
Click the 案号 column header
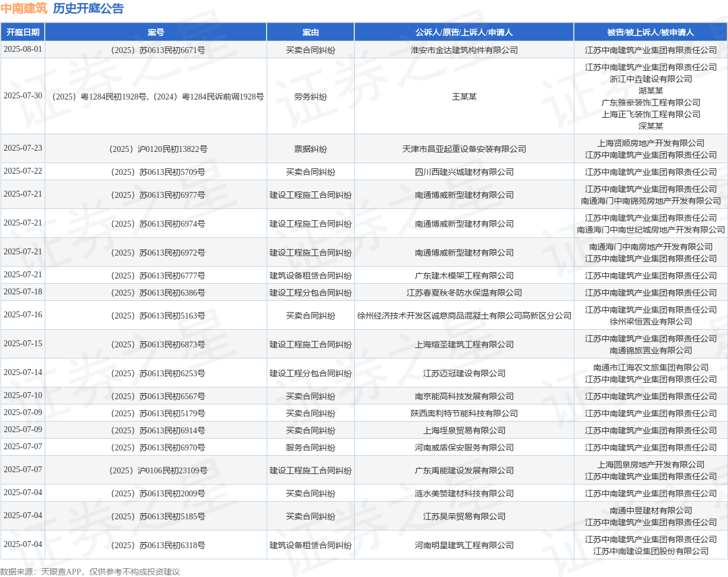pos(156,32)
